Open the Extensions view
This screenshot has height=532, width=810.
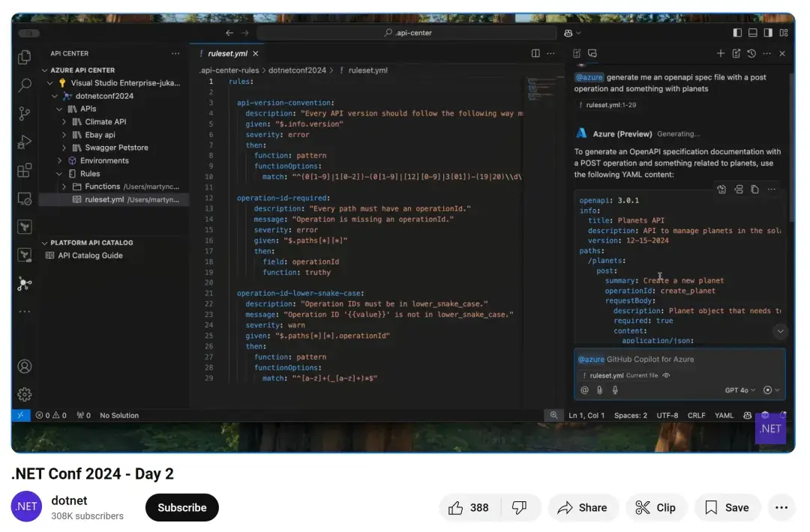[24, 170]
